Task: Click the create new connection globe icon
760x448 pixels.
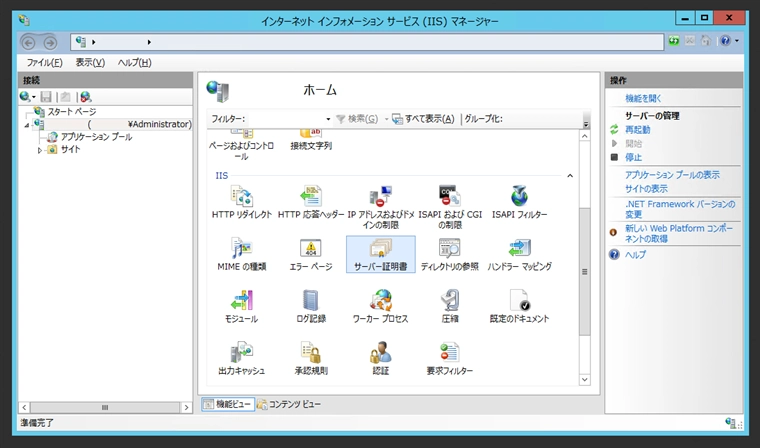Action: (x=25, y=96)
